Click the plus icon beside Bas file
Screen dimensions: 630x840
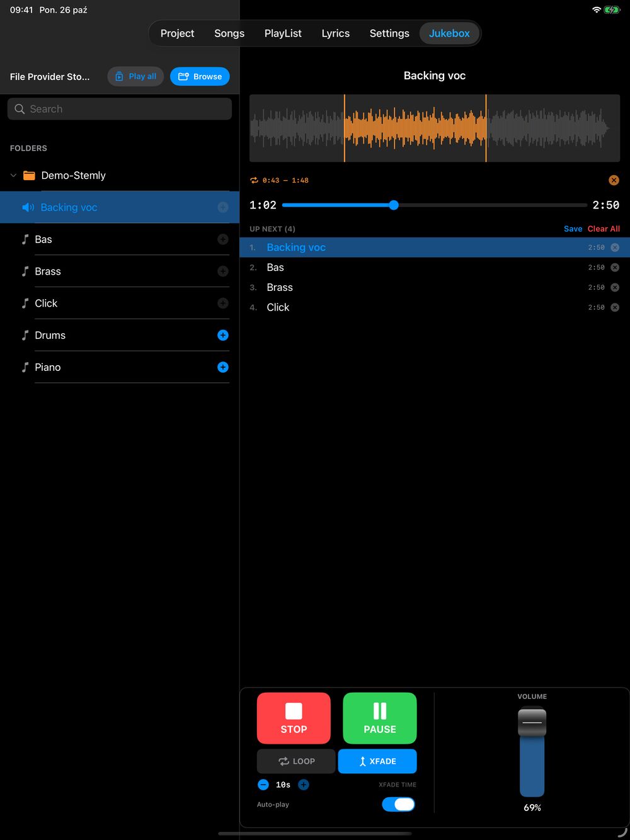coord(223,239)
